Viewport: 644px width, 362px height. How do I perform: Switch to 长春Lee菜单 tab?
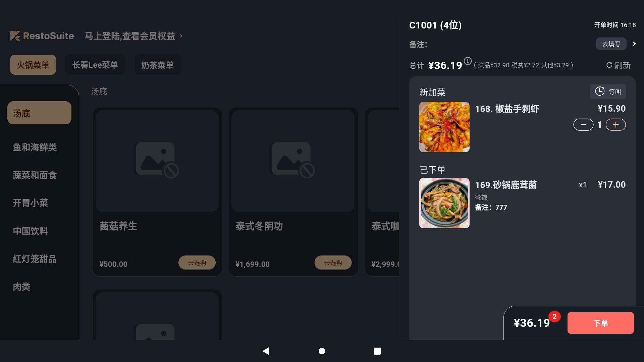pyautogui.click(x=95, y=65)
